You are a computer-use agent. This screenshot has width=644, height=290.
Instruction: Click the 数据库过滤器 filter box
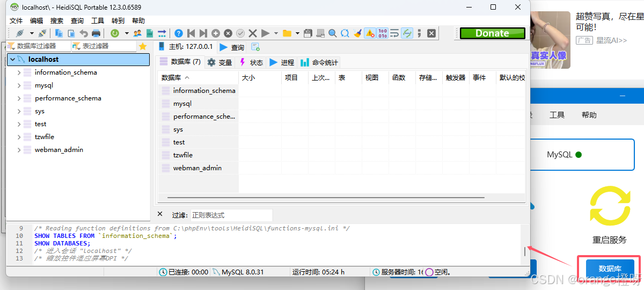tap(39, 47)
